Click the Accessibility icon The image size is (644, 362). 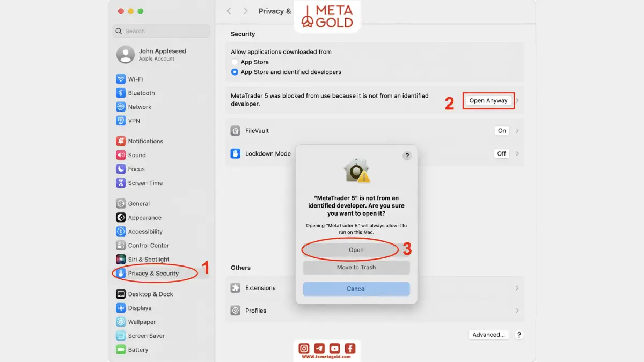coord(121,232)
